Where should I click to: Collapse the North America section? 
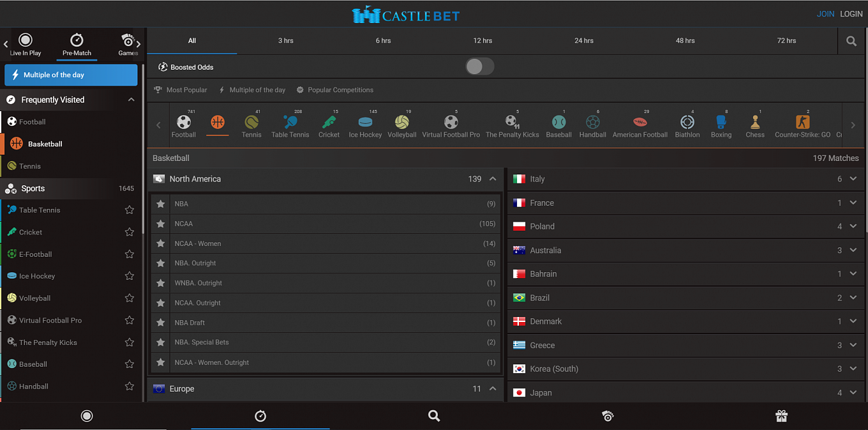click(x=492, y=179)
